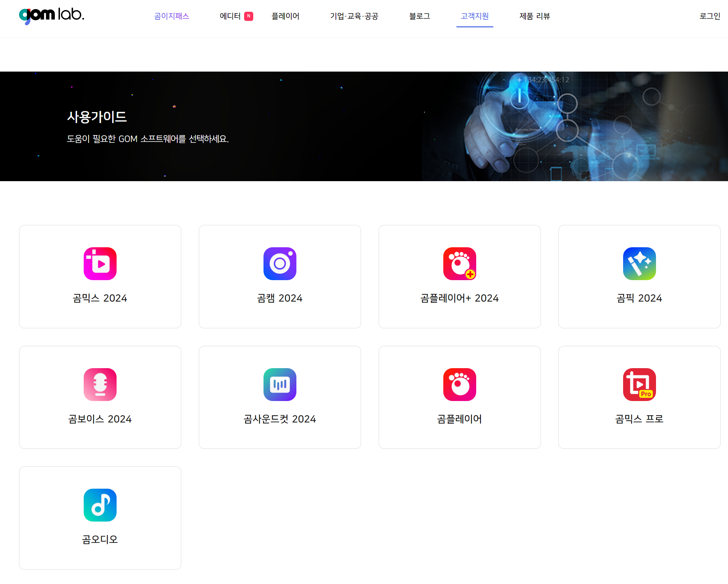728x584 pixels.
Task: Click the GOM Player red paw icon
Action: click(x=459, y=385)
